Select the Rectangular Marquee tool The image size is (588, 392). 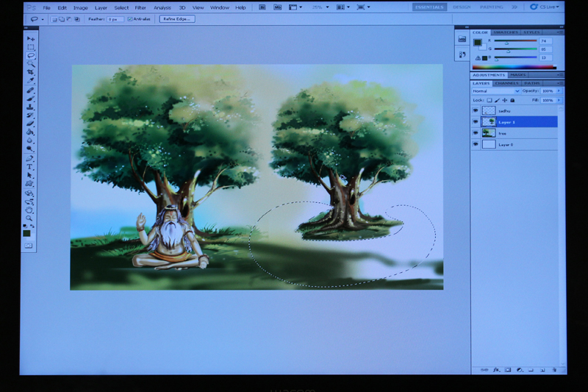[31, 47]
